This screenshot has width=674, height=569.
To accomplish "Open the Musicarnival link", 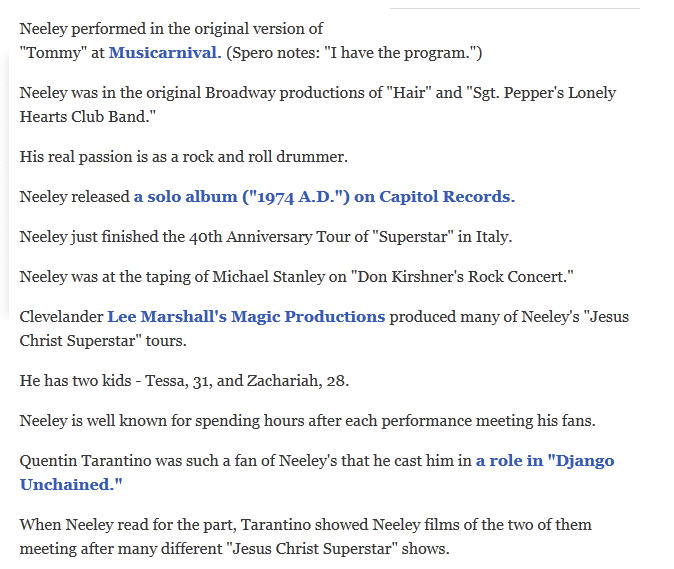I will (165, 52).
